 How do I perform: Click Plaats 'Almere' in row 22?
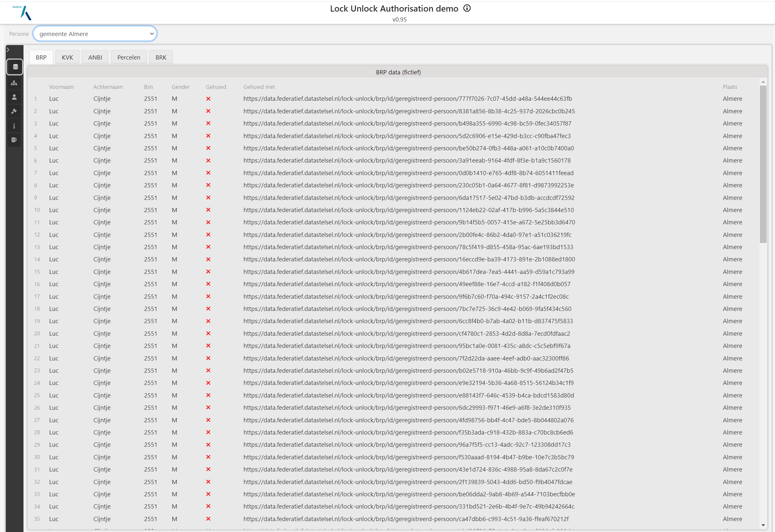point(732,358)
